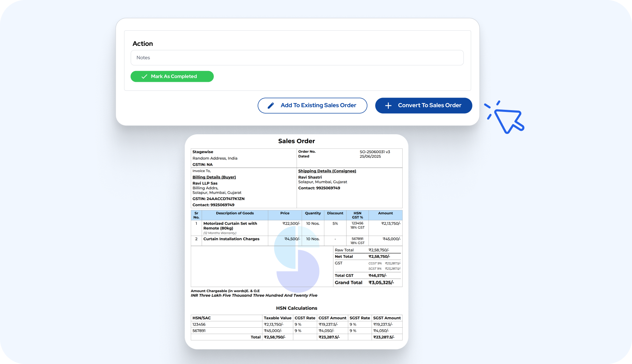The height and width of the screenshot is (364, 632).
Task: Open the Billing Details (Buyer) link
Action: pos(214,177)
